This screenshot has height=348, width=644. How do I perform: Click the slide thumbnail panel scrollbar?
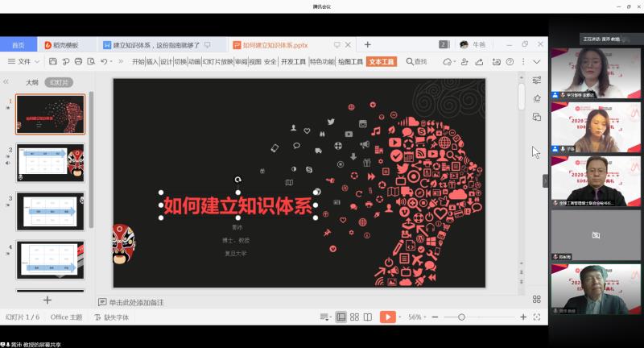pyautogui.click(x=91, y=160)
